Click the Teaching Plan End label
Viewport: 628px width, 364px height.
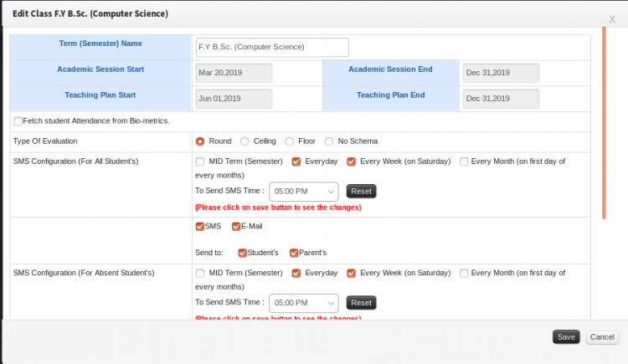[x=390, y=95]
